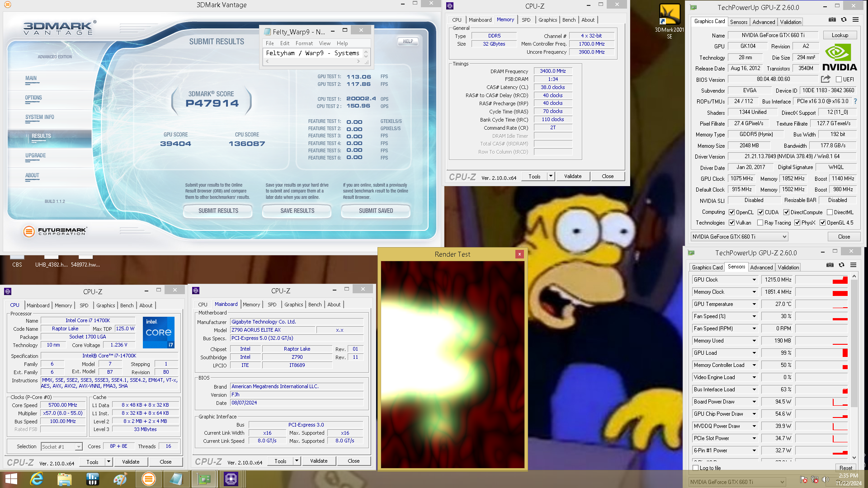
Task: Toggle OpenCL checkbox
Action: (x=732, y=212)
